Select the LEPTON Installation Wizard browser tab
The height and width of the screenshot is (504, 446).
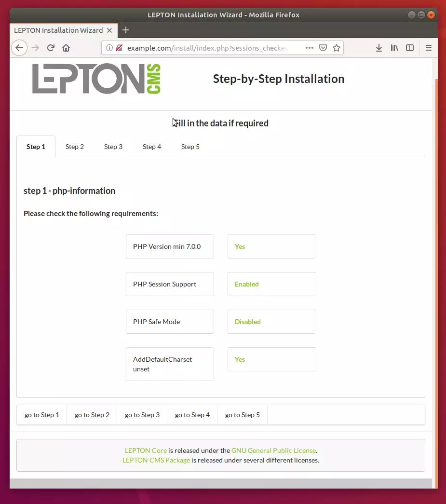pyautogui.click(x=64, y=30)
